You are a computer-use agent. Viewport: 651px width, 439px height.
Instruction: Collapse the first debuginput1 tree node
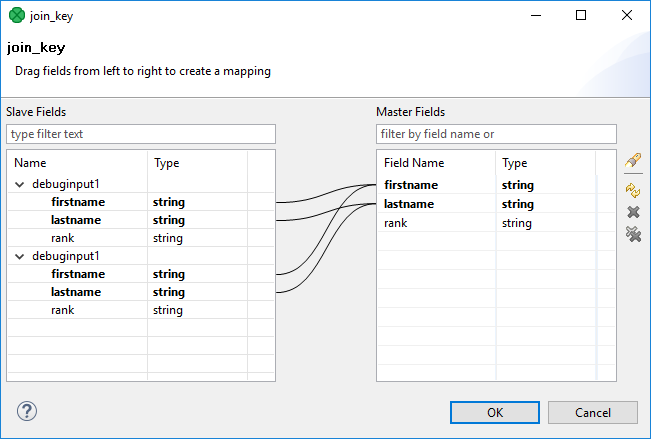pyautogui.click(x=21, y=184)
